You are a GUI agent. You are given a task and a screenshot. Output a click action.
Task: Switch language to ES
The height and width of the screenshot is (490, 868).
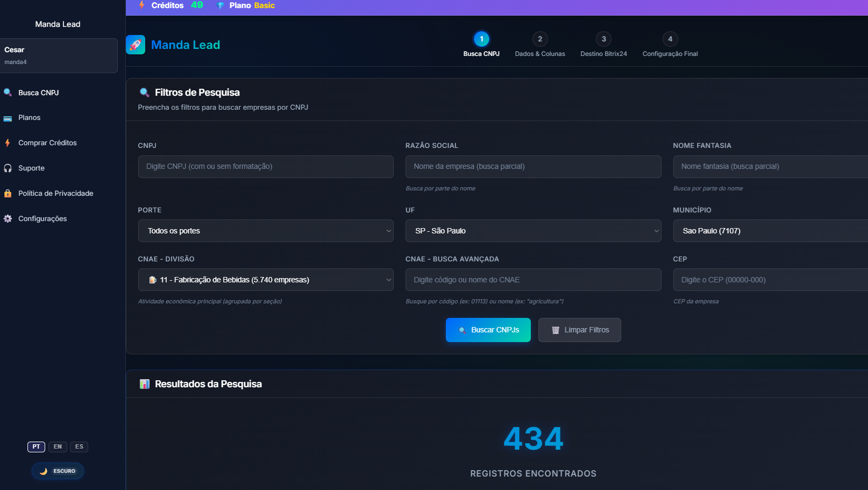pyautogui.click(x=79, y=447)
